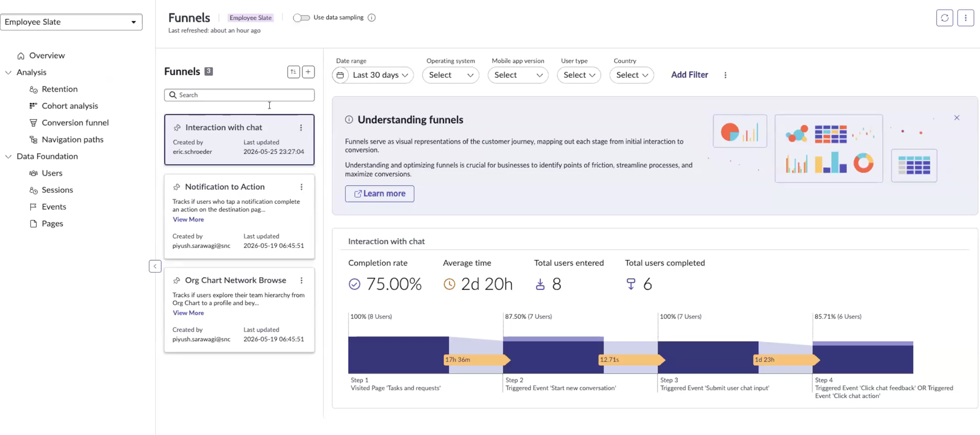Click the refresh icon button
This screenshot has width=980, height=435.
click(944, 18)
